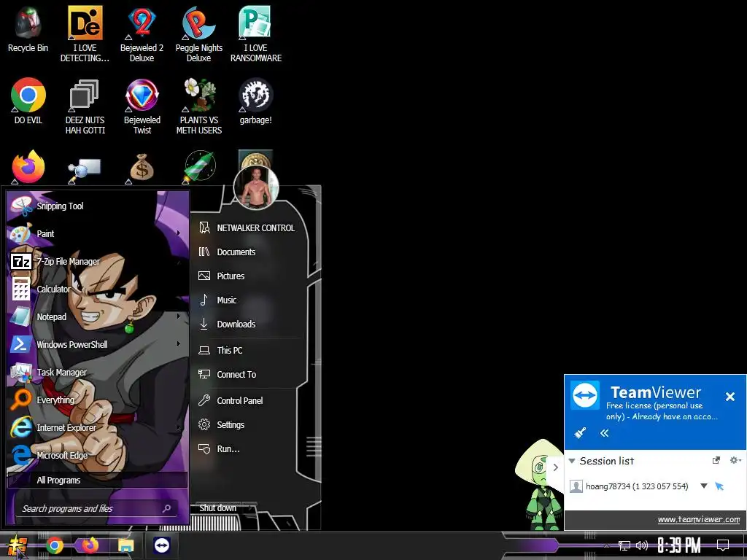Collapse the TeamViewer side panel arrow
Viewport: 747px width, 560px height.
555,467
